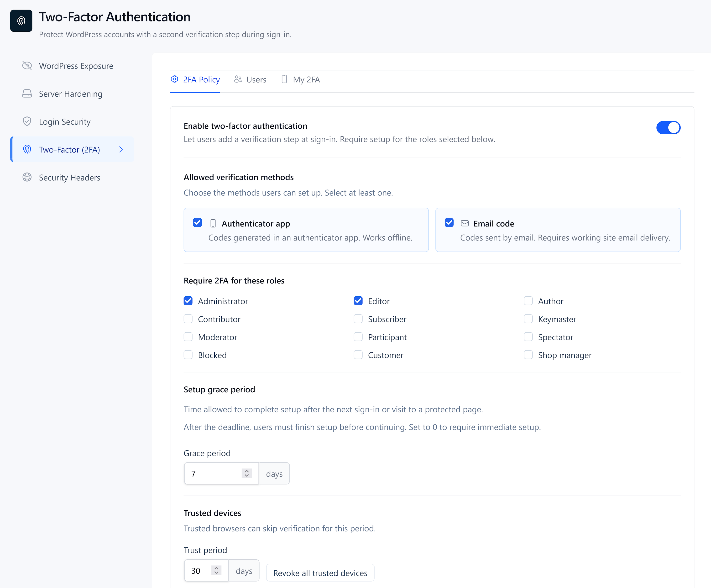Click the Server Hardening drive icon
Image resolution: width=711 pixels, height=588 pixels.
[27, 94]
